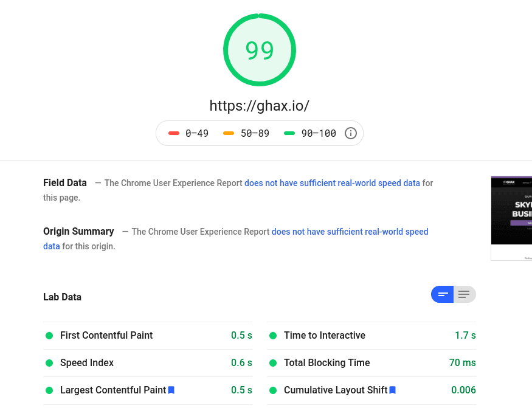Open the Field Data speed data link
Viewport: 532px width, 408px height.
332,183
